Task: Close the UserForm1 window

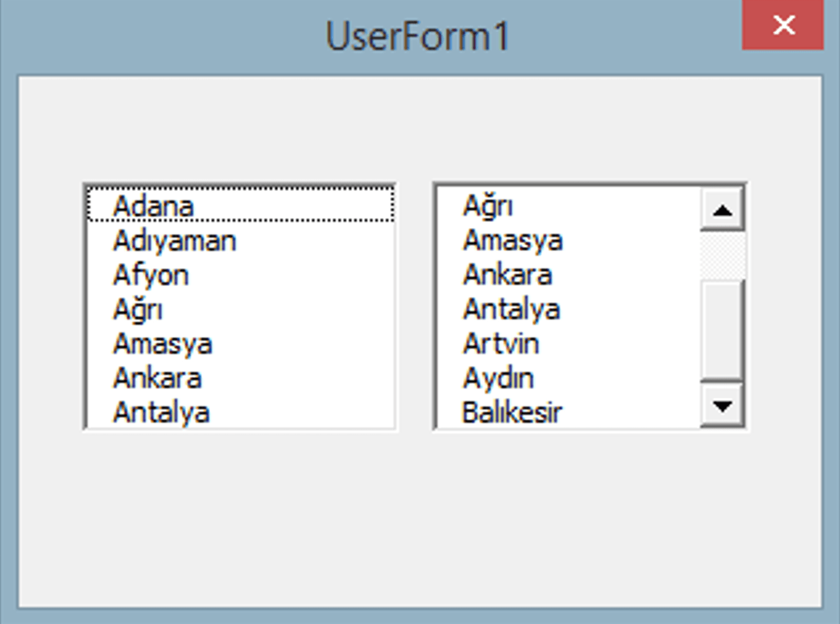Action: 783,25
